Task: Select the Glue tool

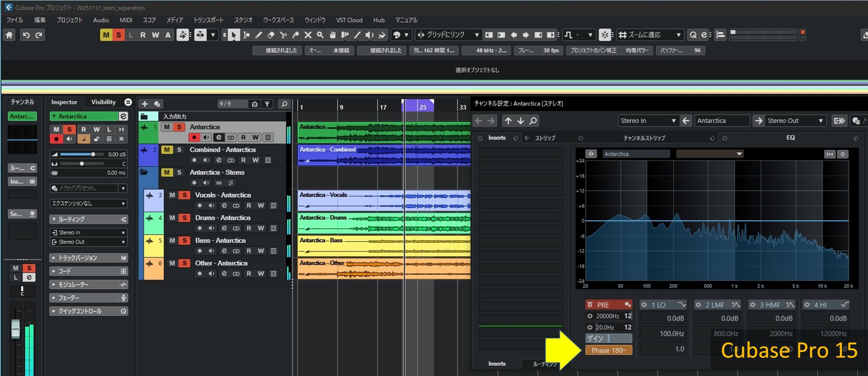Action: (296, 35)
